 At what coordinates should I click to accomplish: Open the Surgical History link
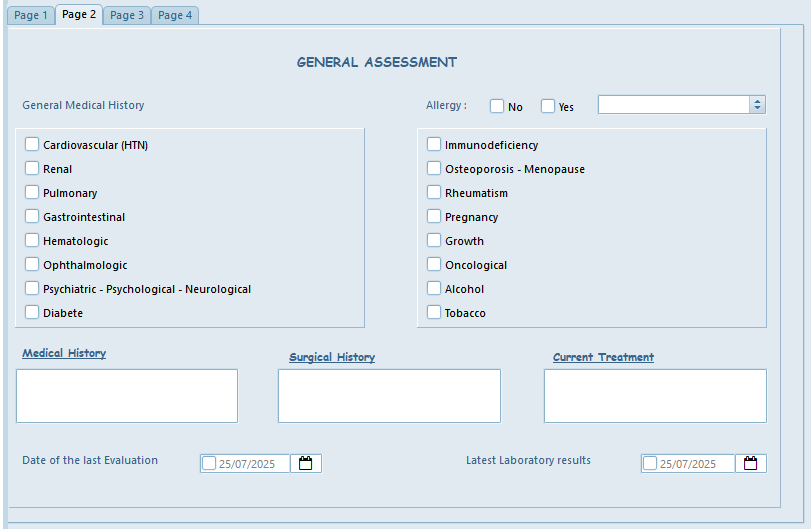[x=332, y=357]
